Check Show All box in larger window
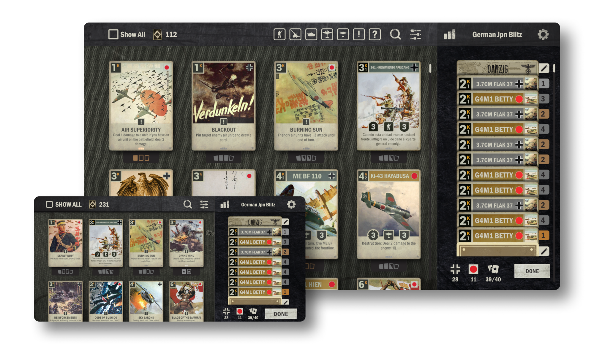The width and height of the screenshot is (594, 364). click(x=113, y=34)
